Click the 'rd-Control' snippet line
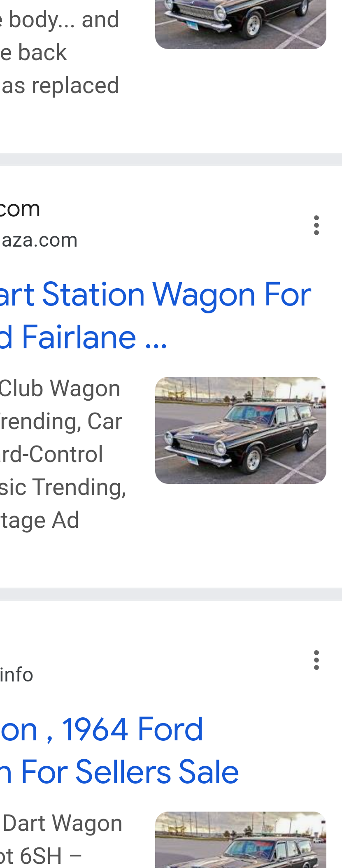The width and height of the screenshot is (342, 868). coord(51,454)
